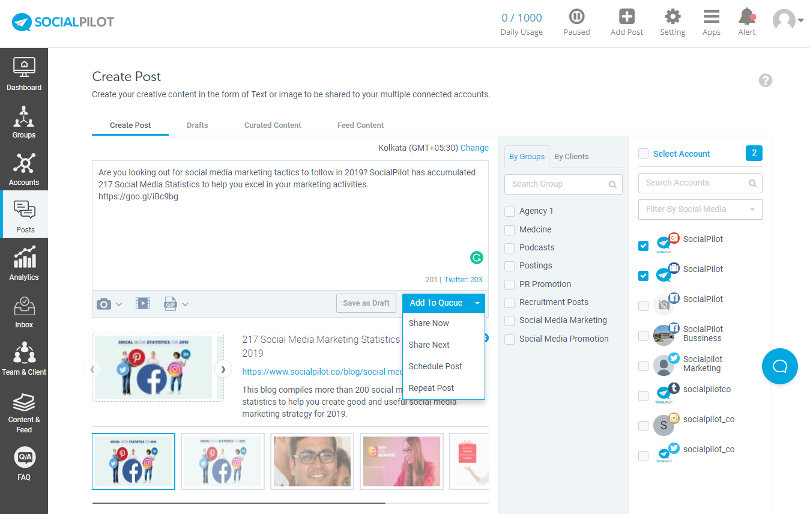Click the Add To Queue button

click(436, 303)
